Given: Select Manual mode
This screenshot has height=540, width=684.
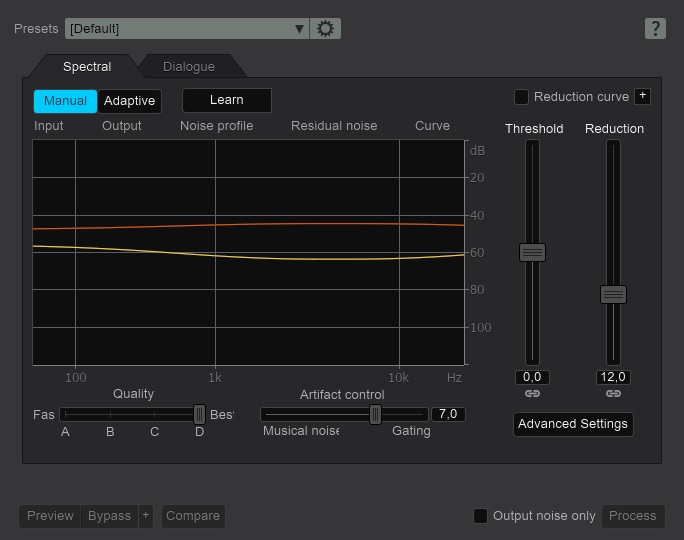Looking at the screenshot, I should tap(65, 101).
